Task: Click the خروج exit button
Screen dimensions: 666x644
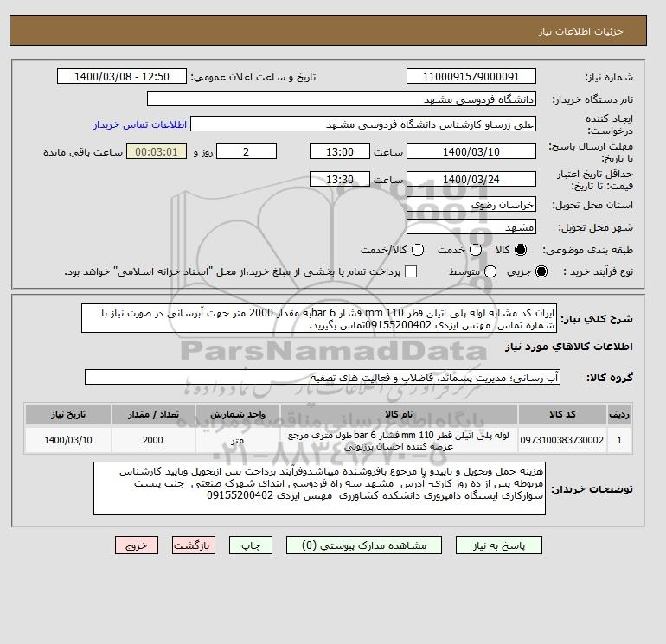Action: (137, 545)
